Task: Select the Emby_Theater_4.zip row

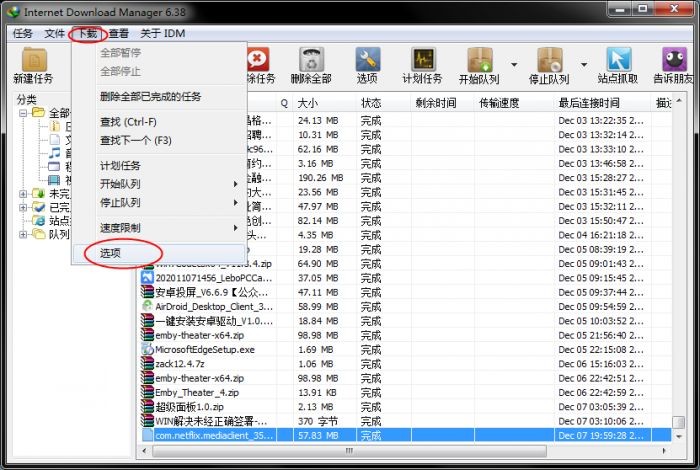Action: point(406,392)
